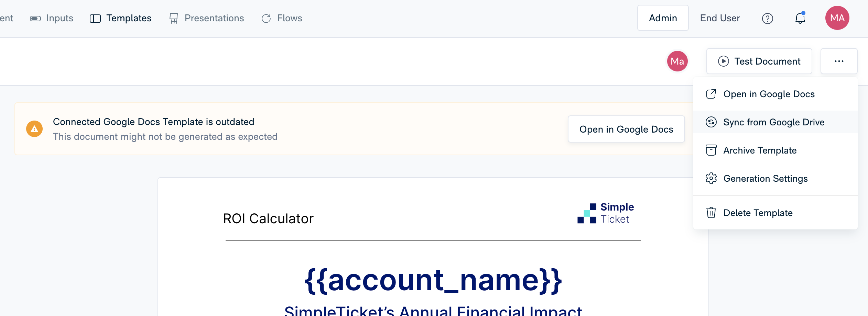Open the Inputs tab
Viewport: 868px width, 316px height.
pos(52,18)
